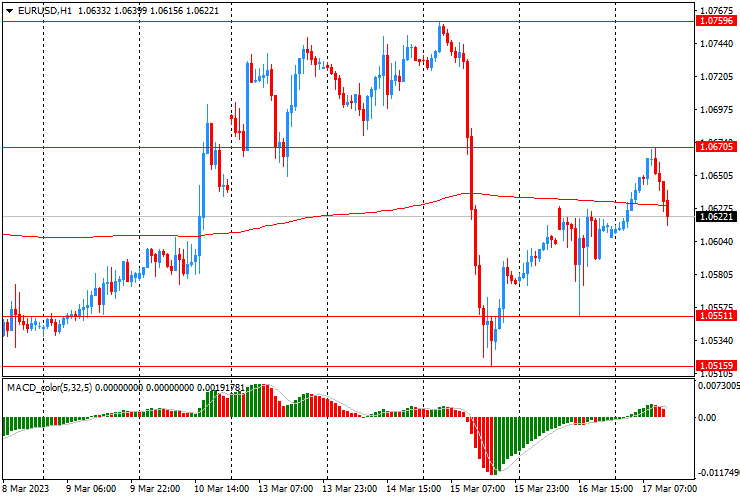740x500 pixels.
Task: Select the red 1.05511 level price tag
Action: point(716,316)
